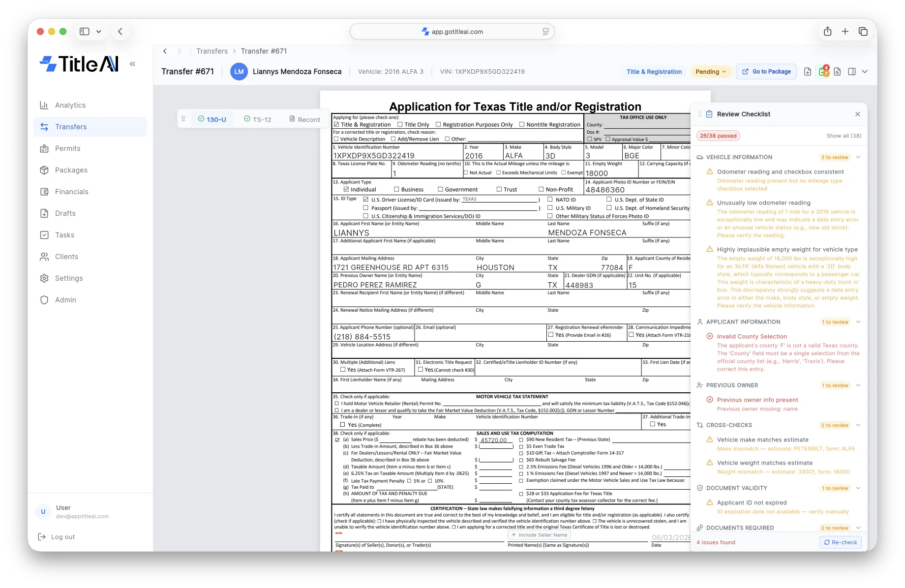
Task: Check the Business applicant type
Action: point(396,189)
